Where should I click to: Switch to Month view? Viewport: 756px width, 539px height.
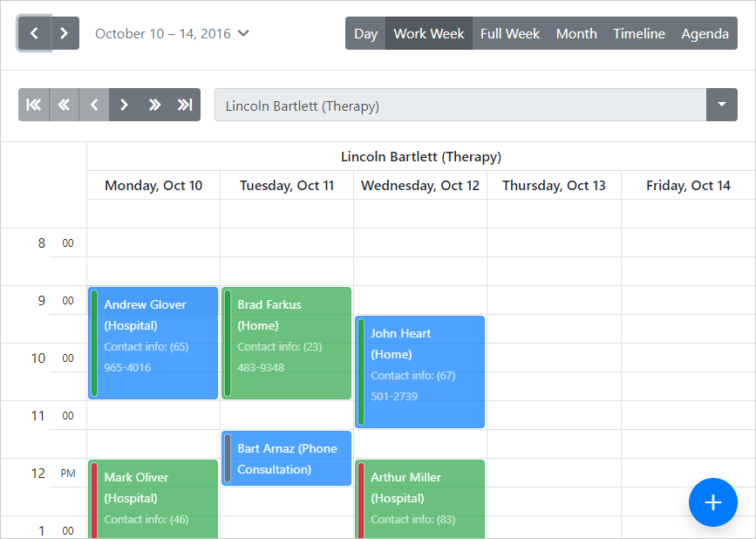pos(576,34)
